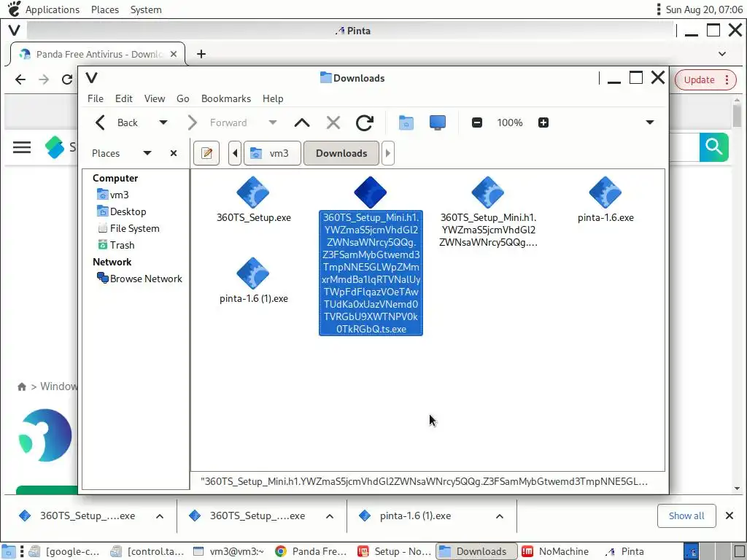Click Show all downloads

click(686, 516)
